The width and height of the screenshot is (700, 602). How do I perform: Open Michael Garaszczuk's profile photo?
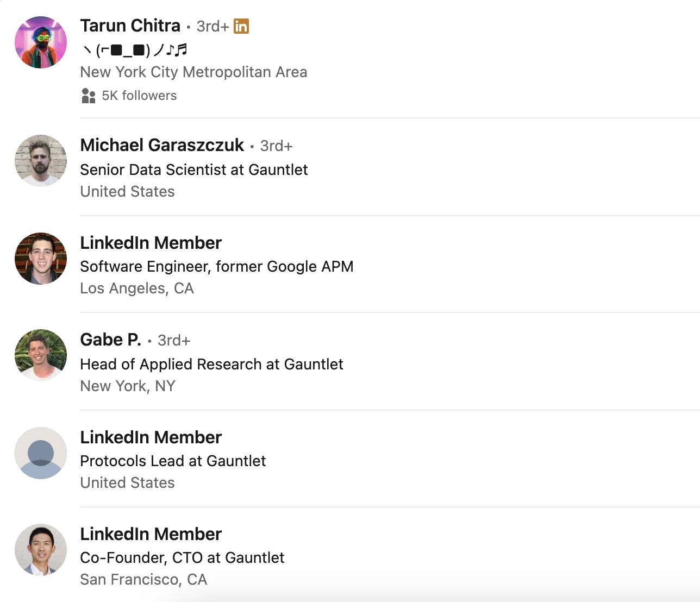tap(41, 161)
